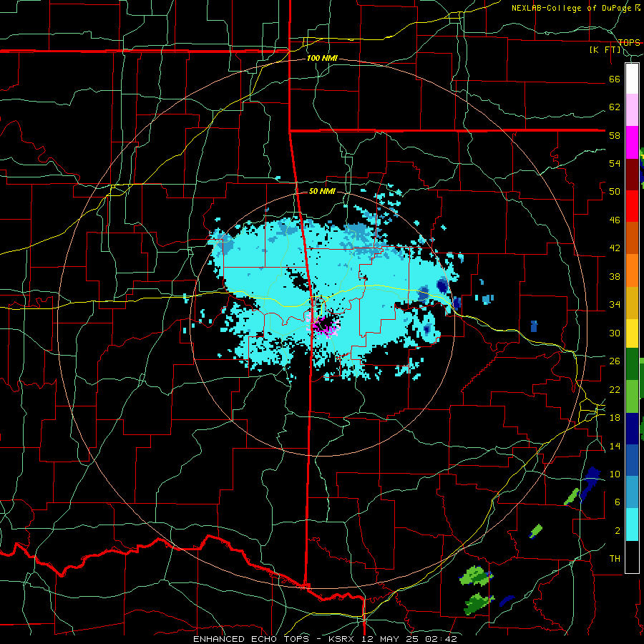Click legend value 10
Image resolution: width=644 pixels, height=644 pixels.
click(615, 474)
